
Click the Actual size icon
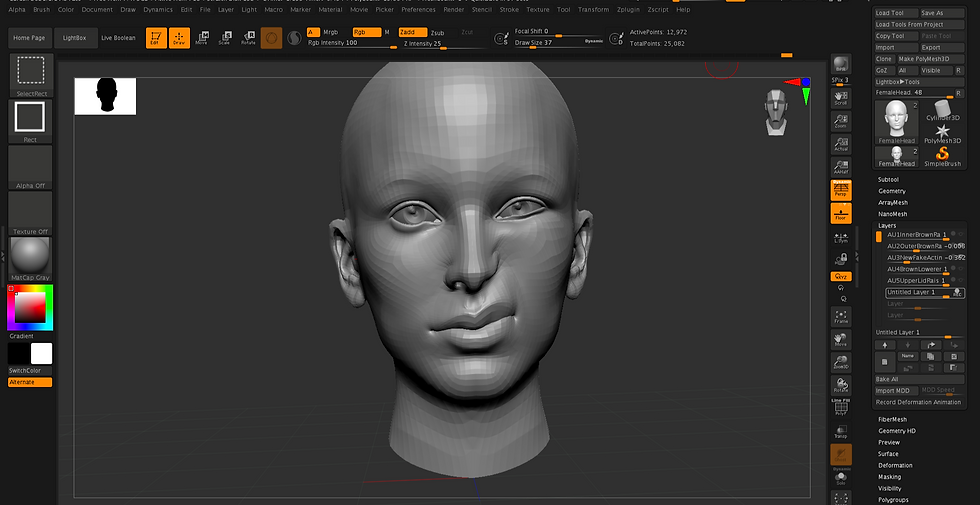pos(841,144)
